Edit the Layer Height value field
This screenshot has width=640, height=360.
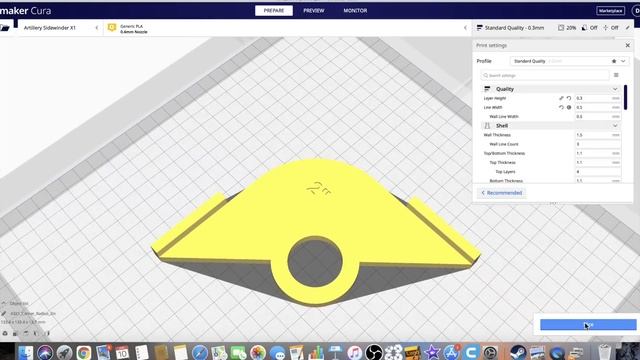(x=598, y=98)
